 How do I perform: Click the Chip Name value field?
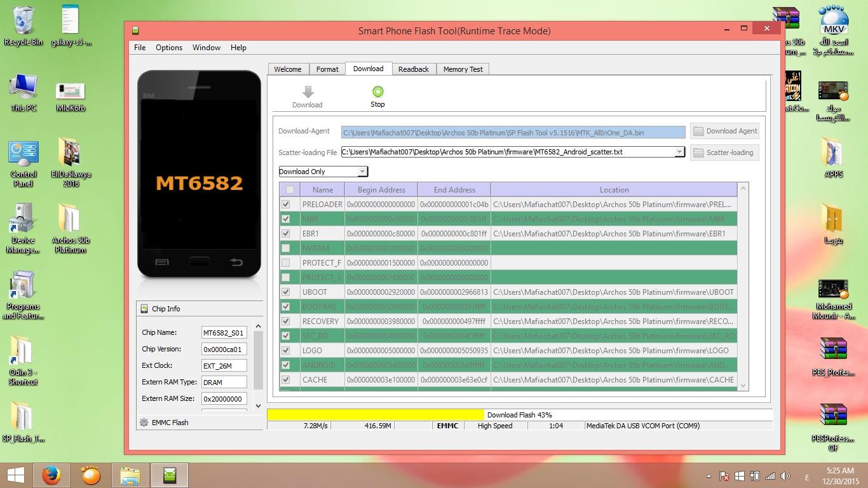224,332
